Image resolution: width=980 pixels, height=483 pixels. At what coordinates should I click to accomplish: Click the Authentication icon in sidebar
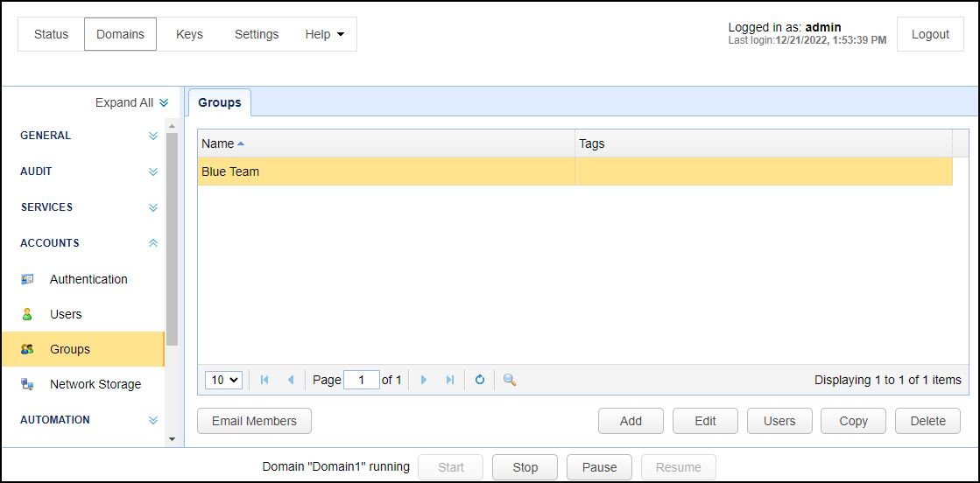click(x=27, y=279)
